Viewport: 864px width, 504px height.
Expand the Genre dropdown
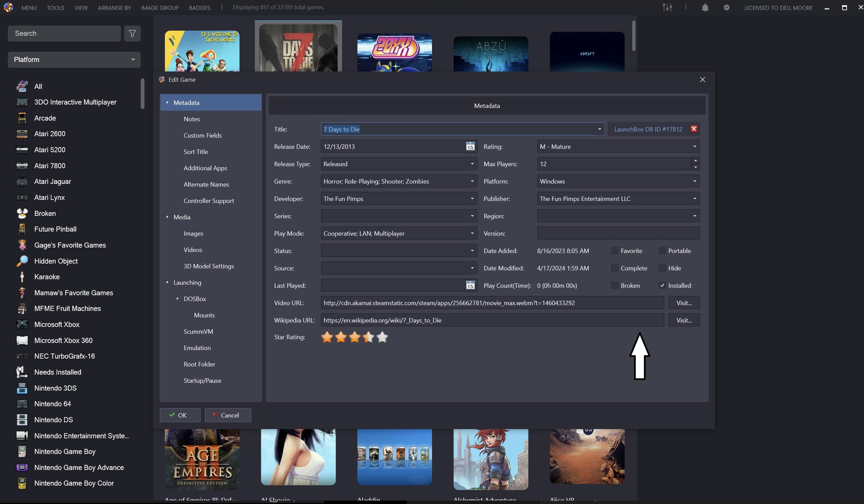tap(472, 181)
